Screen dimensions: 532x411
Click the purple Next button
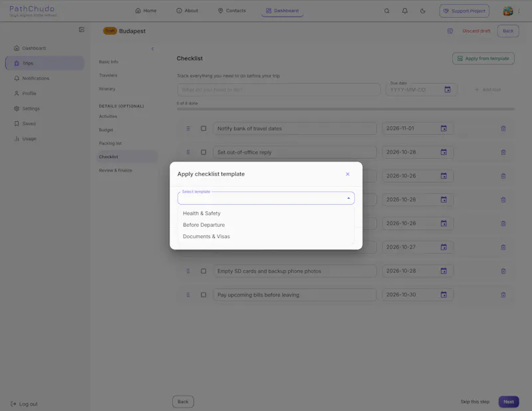click(x=508, y=402)
